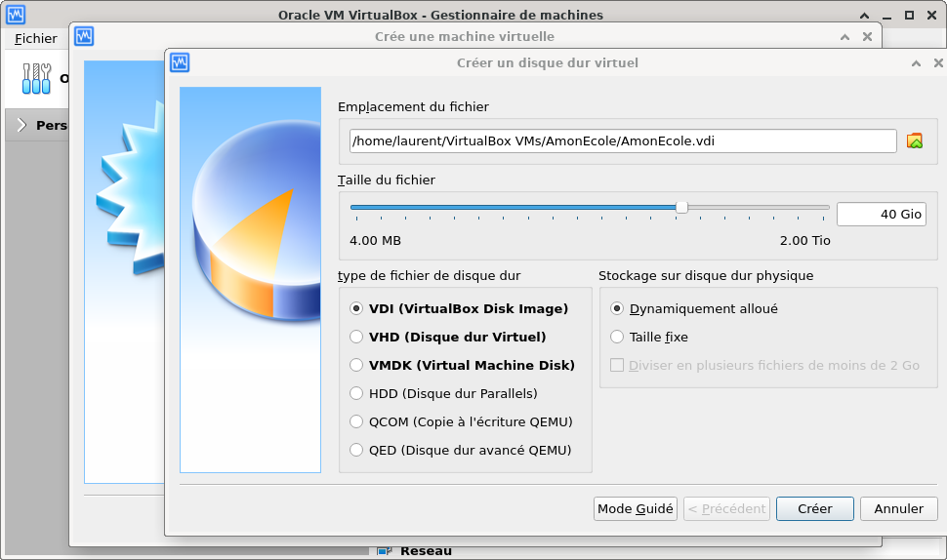947x560 pixels.
Task: Click VirtualBox icon in Crée une machine virtuelle window
Action: click(x=84, y=36)
